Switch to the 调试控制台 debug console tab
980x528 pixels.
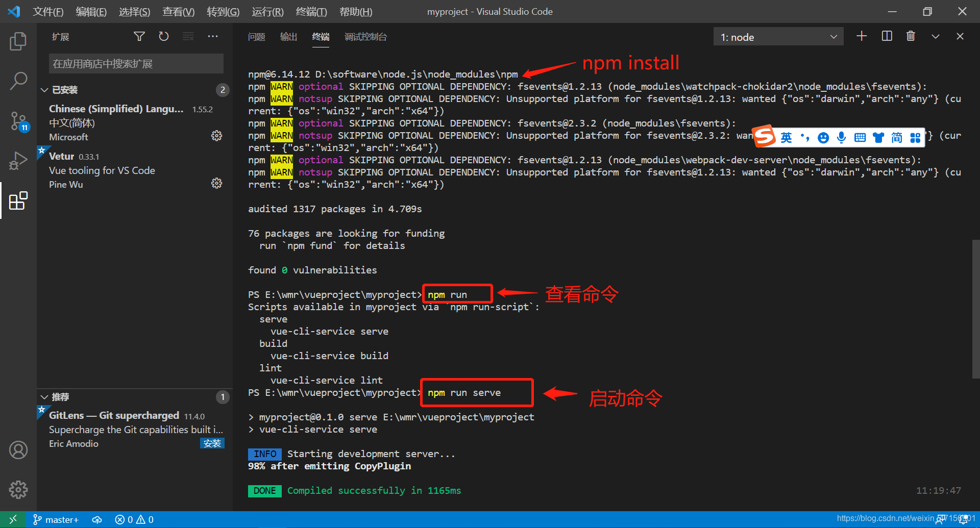pyautogui.click(x=365, y=37)
